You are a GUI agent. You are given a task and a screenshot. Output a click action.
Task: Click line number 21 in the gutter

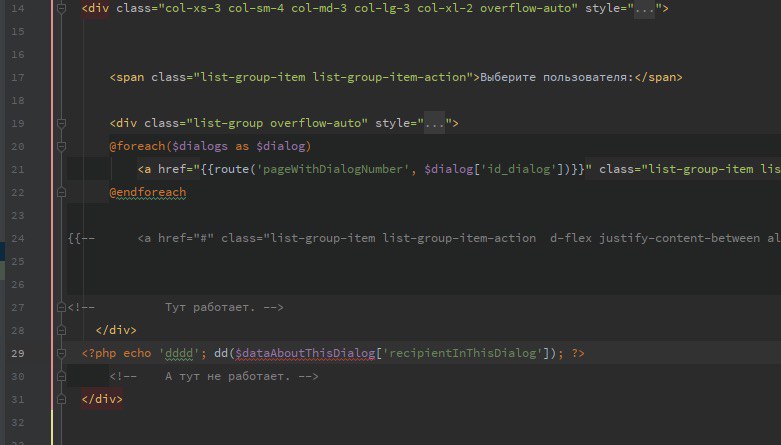[17, 169]
